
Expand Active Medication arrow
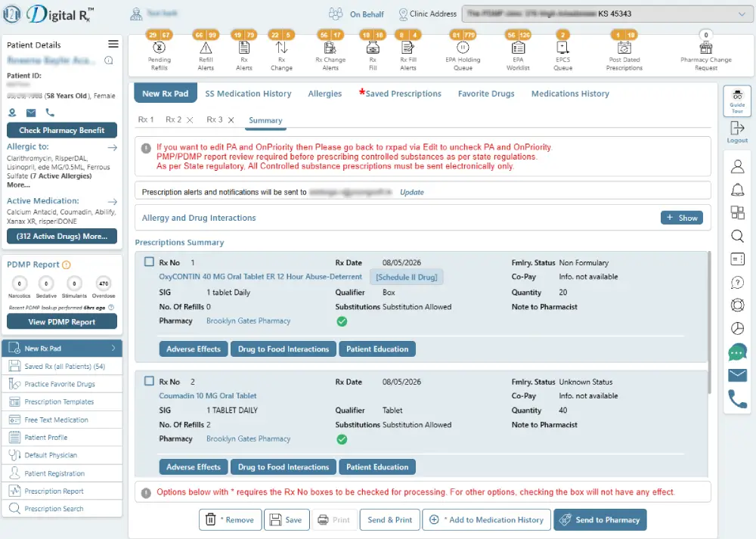(113, 202)
